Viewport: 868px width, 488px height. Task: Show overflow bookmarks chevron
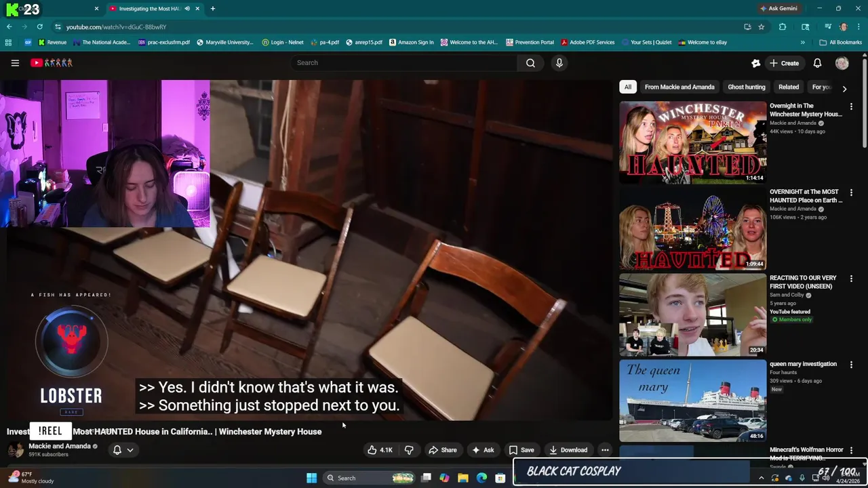tap(802, 42)
